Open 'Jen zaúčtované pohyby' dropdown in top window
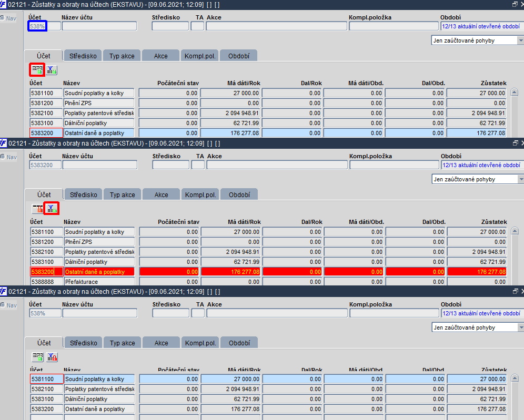The image size is (524, 420). pos(520,40)
